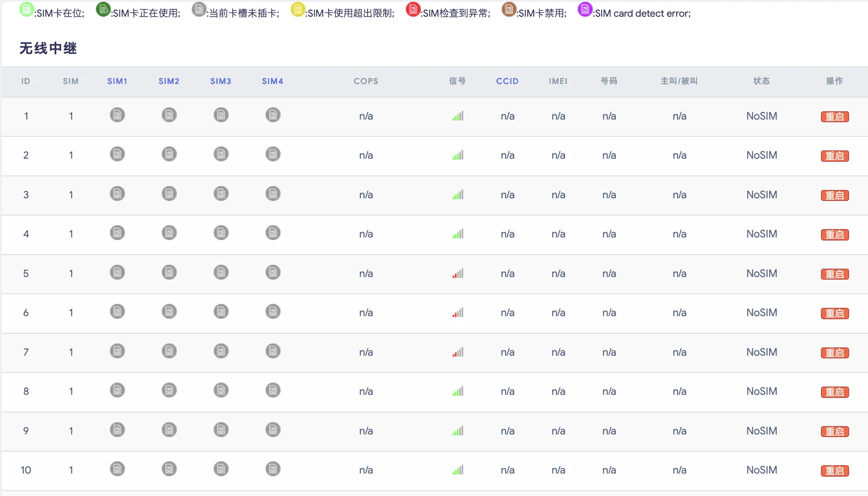Viewport: 868px width, 496px height.
Task: Click the SIM2 column header
Action: point(169,81)
